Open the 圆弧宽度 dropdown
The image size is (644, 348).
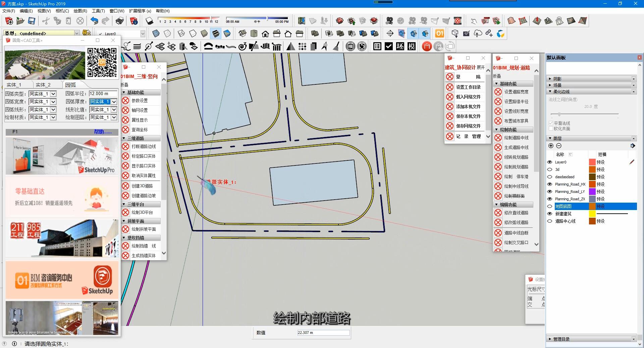coord(53,101)
